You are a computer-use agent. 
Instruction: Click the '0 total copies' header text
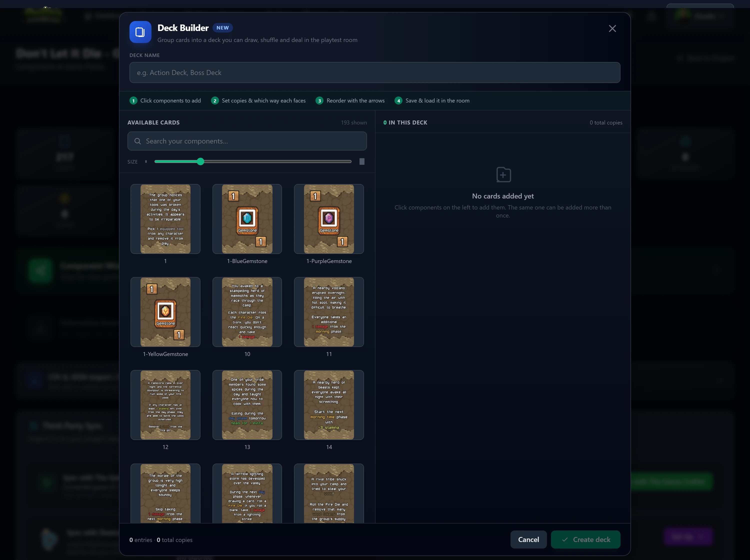click(x=606, y=123)
